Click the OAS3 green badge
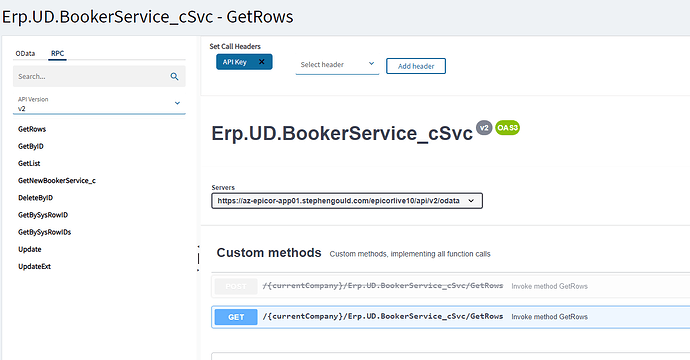Image resolution: width=690 pixels, height=360 pixels. (507, 128)
